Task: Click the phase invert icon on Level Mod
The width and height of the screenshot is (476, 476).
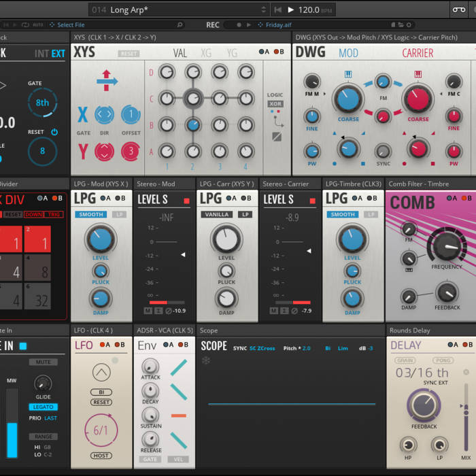Action: click(168, 311)
